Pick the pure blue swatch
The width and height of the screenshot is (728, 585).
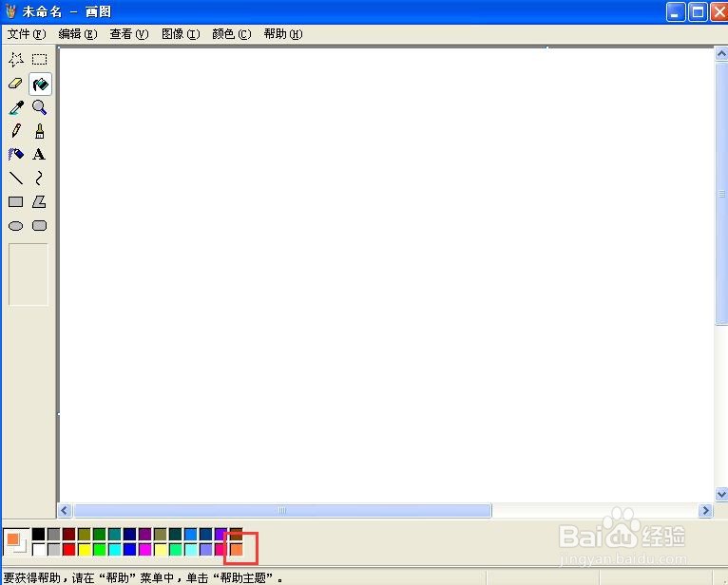tap(130, 550)
